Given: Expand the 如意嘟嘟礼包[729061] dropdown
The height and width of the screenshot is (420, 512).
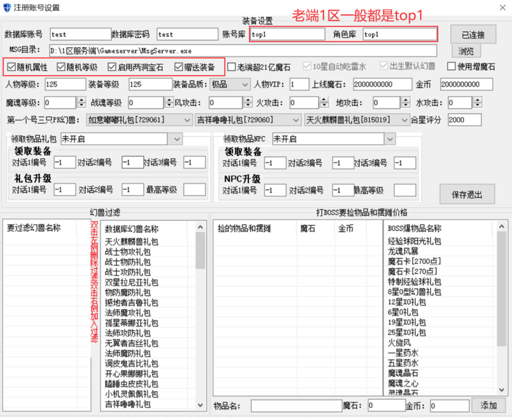Looking at the screenshot, I should [188, 120].
